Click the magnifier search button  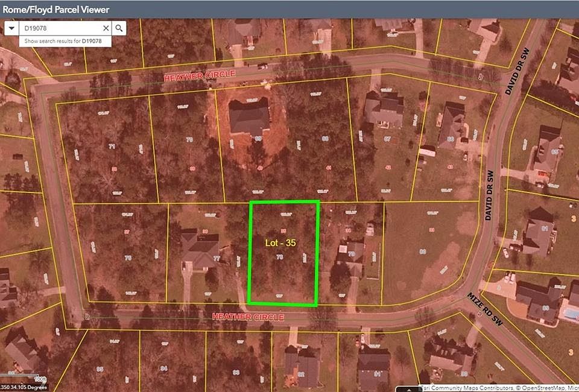pos(119,28)
